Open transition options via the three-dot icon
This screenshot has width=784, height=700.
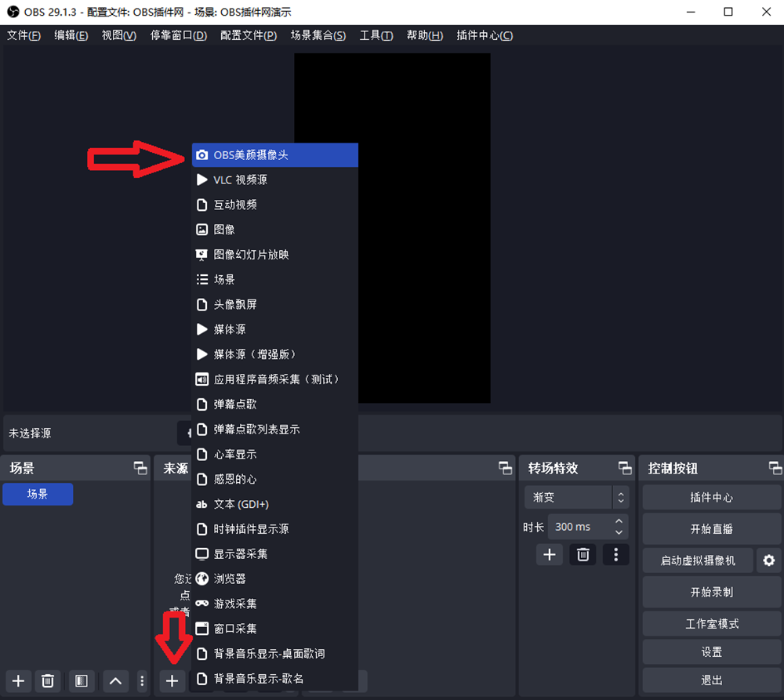pyautogui.click(x=615, y=554)
